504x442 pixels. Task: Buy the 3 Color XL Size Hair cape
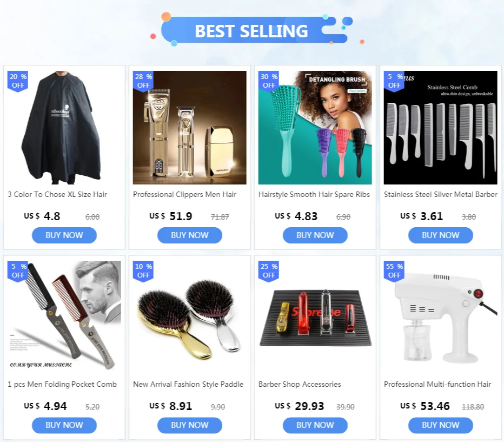[64, 235]
